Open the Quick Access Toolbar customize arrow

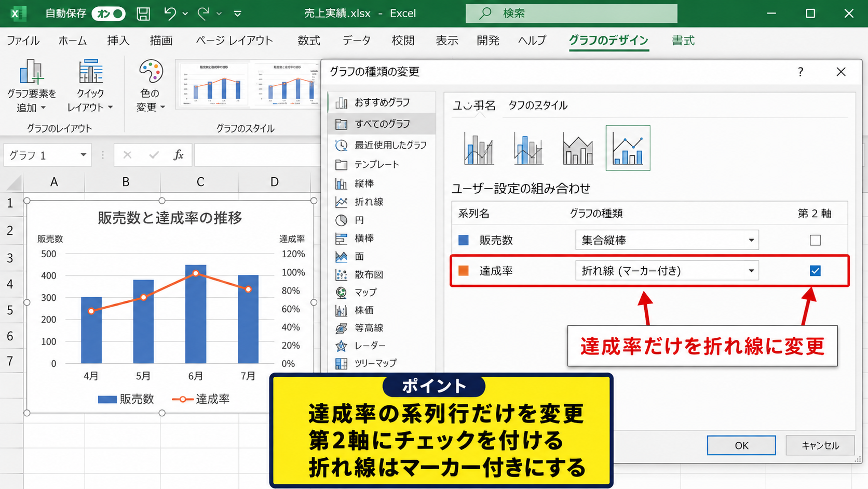pos(237,14)
